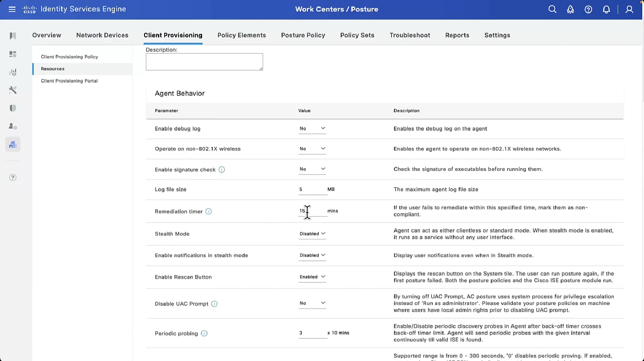Image resolution: width=644 pixels, height=361 pixels.
Task: Click info icon next to Disable UAC Prompt
Action: point(214,304)
